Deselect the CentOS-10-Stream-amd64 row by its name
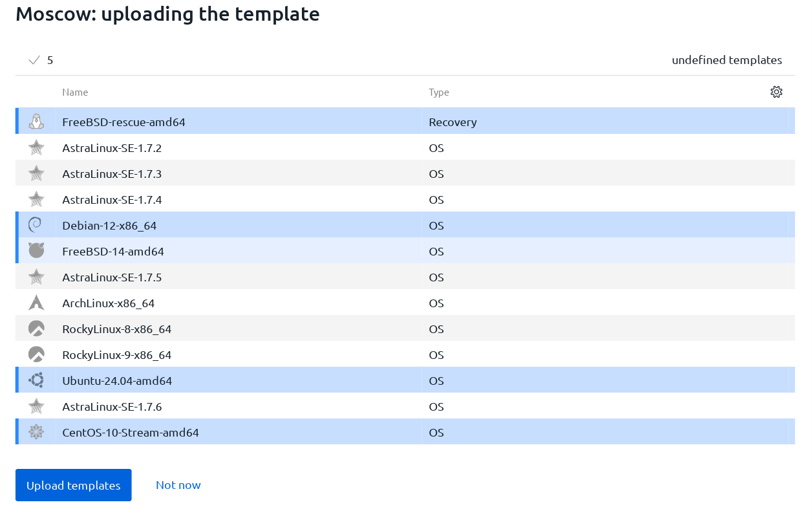The height and width of the screenshot is (531, 812). [130, 432]
